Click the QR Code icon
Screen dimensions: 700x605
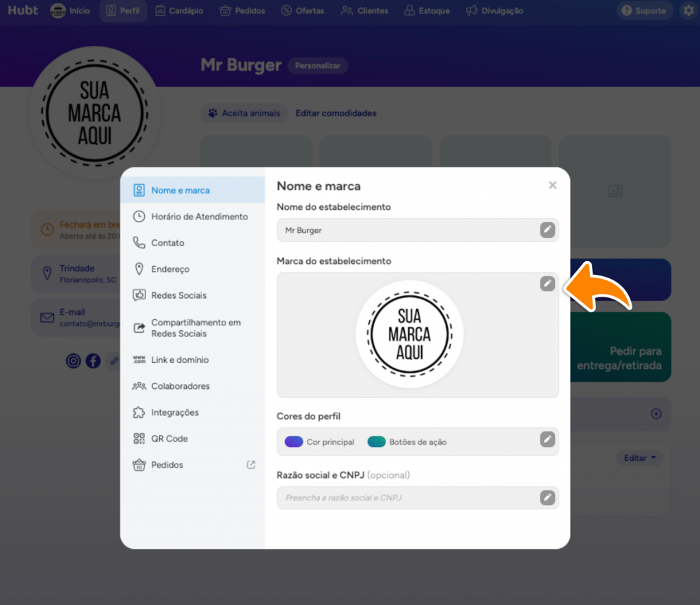tap(139, 438)
